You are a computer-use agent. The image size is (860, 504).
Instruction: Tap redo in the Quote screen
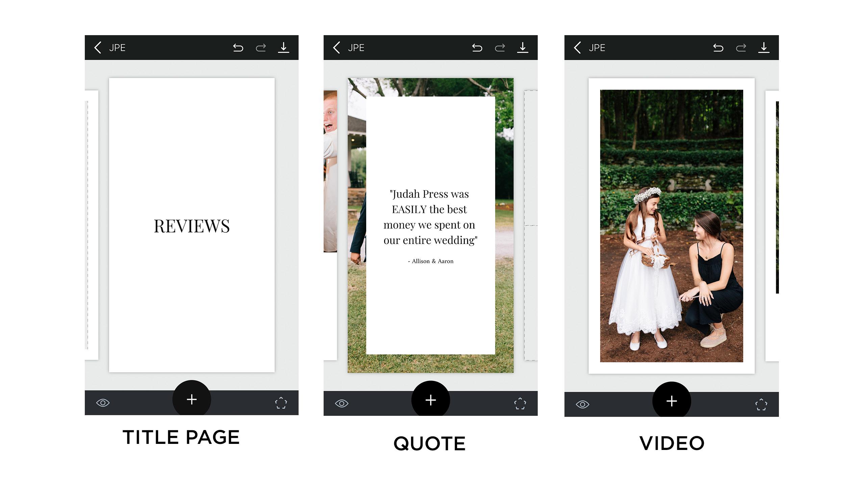point(500,48)
